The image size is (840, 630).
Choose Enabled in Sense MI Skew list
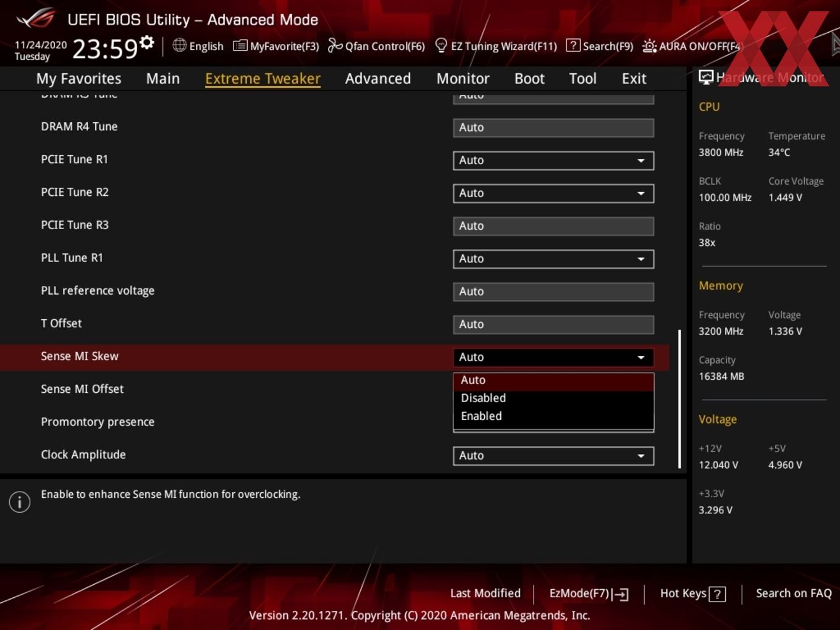[x=553, y=416]
